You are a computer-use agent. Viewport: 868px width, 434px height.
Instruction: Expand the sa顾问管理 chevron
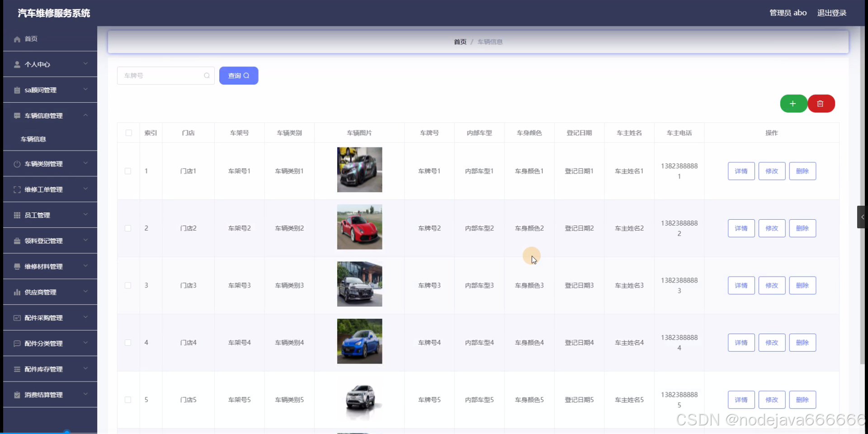(85, 90)
